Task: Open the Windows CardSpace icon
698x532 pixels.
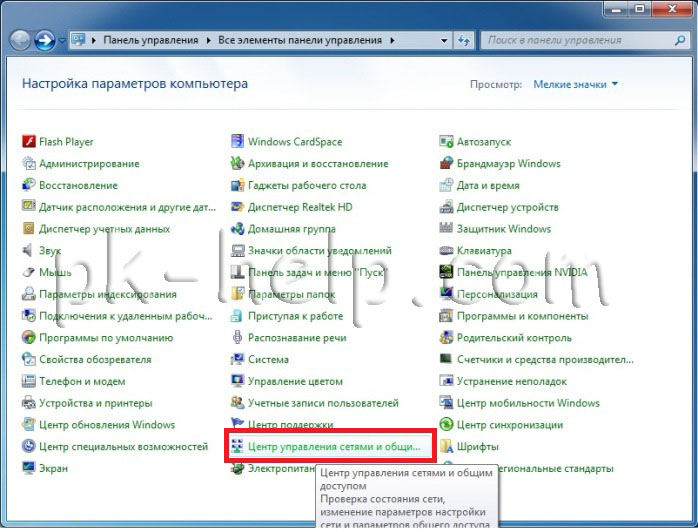Action: tap(237, 142)
